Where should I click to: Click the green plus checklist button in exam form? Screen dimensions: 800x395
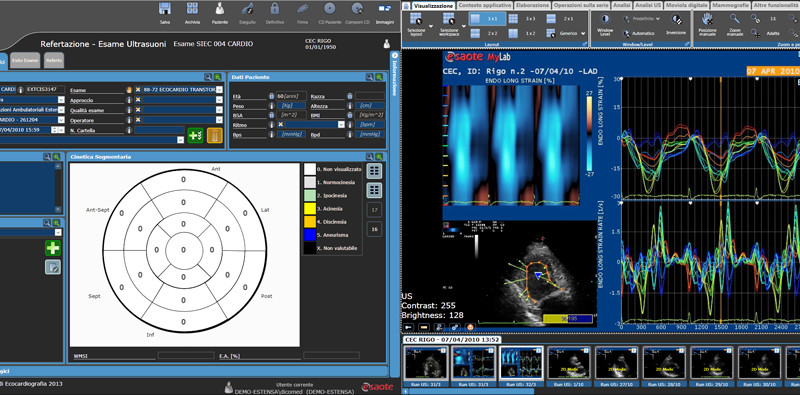195,135
